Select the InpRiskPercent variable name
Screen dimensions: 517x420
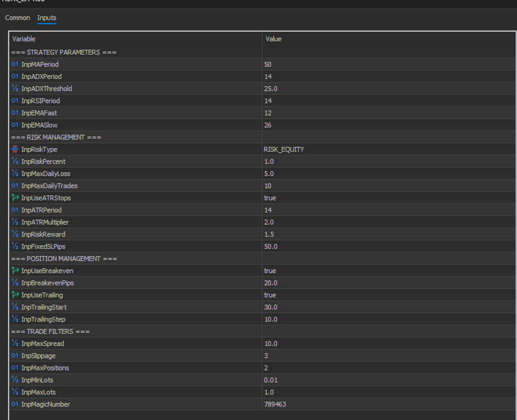coord(43,161)
